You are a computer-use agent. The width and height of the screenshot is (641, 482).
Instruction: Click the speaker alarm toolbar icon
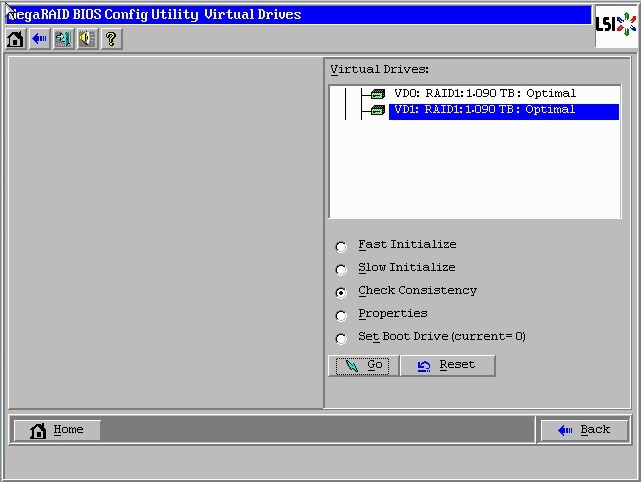[87, 39]
